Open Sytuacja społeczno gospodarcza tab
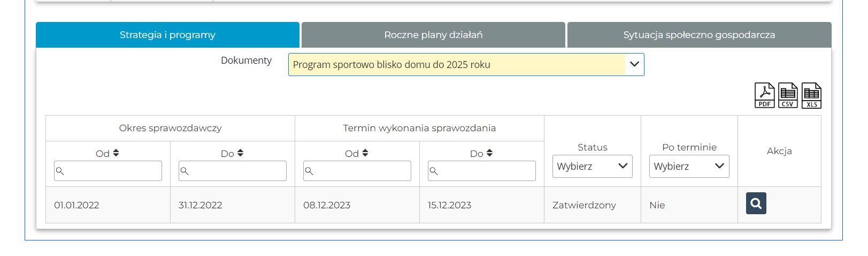 699,35
